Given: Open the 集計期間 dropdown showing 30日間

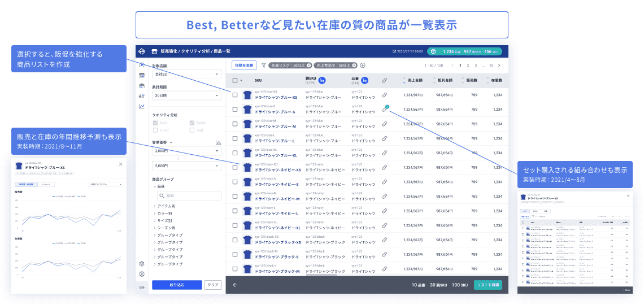Looking at the screenshot, I should (x=186, y=95).
